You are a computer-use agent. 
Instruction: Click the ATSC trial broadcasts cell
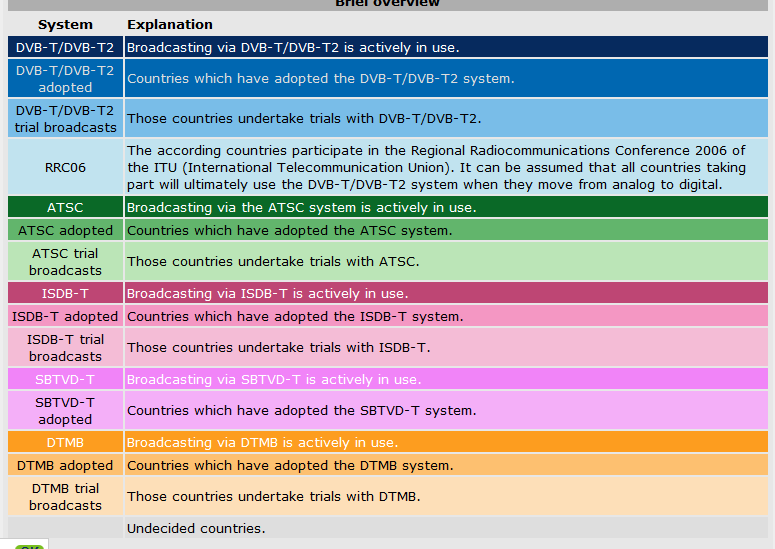pos(65,262)
